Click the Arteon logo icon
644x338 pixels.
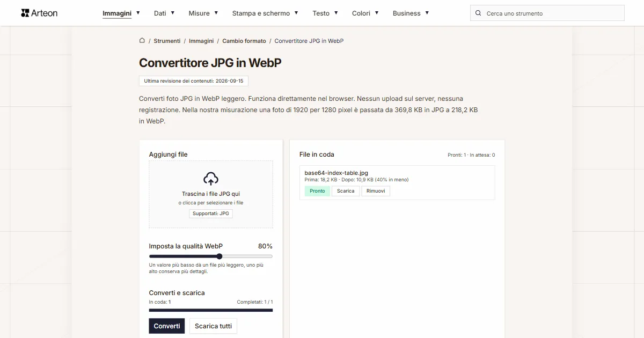tap(25, 13)
